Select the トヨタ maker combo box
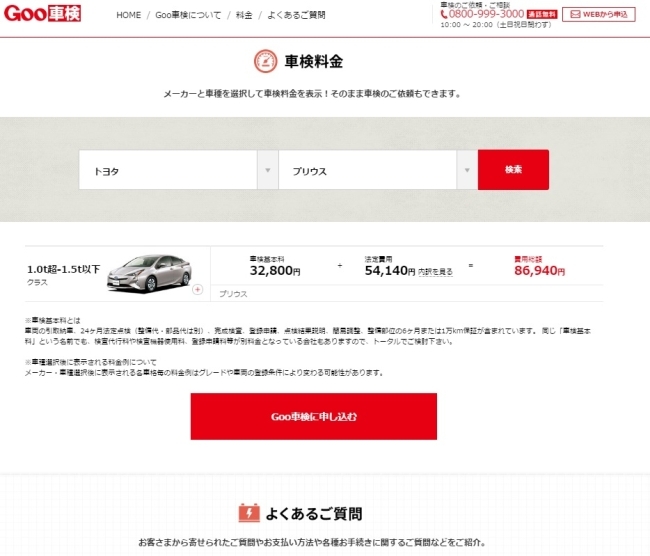 (178, 170)
